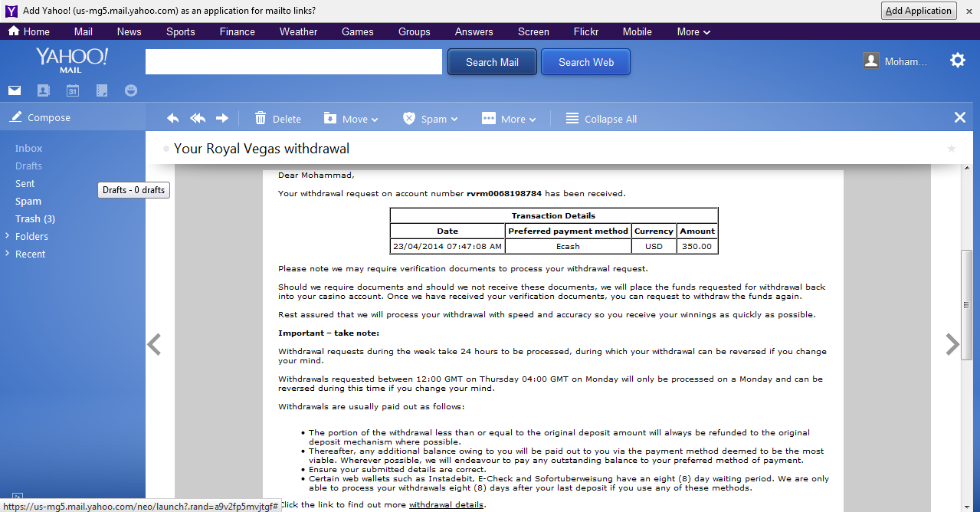Click the Amount value 350.00

click(697, 247)
